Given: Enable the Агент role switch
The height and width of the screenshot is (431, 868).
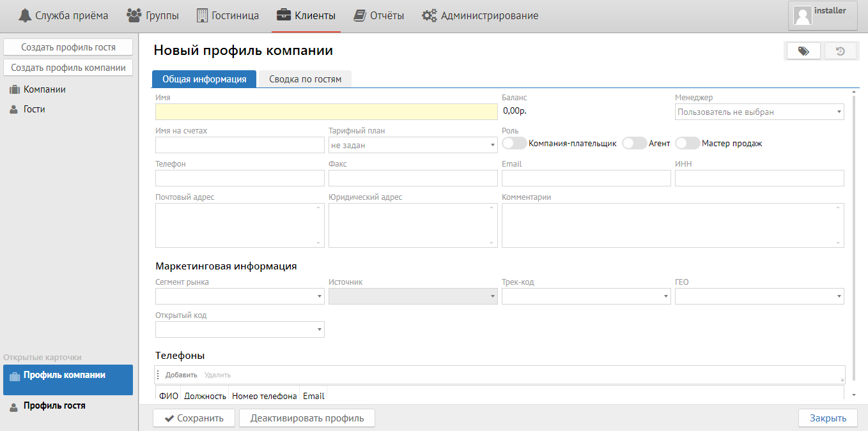Looking at the screenshot, I should (x=634, y=144).
